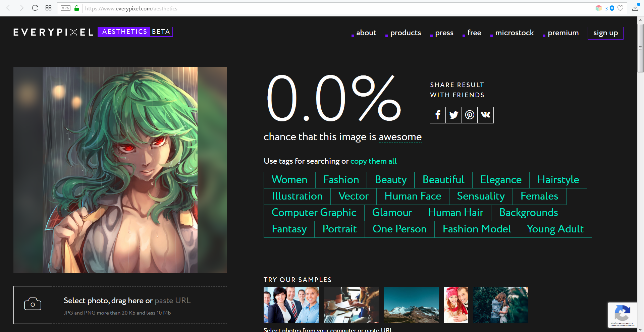The height and width of the screenshot is (332, 644).
Task: Select the Portrait tag
Action: [339, 229]
